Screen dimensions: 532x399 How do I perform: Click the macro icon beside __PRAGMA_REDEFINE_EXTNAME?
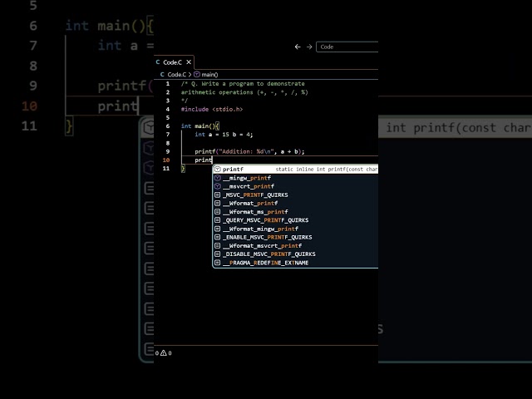(x=218, y=263)
